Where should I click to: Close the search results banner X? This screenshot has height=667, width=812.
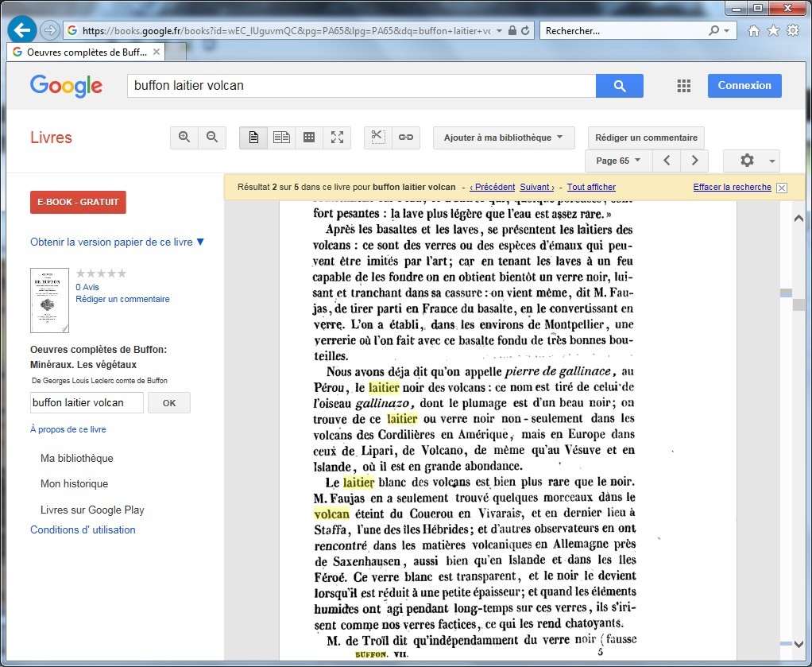[782, 188]
